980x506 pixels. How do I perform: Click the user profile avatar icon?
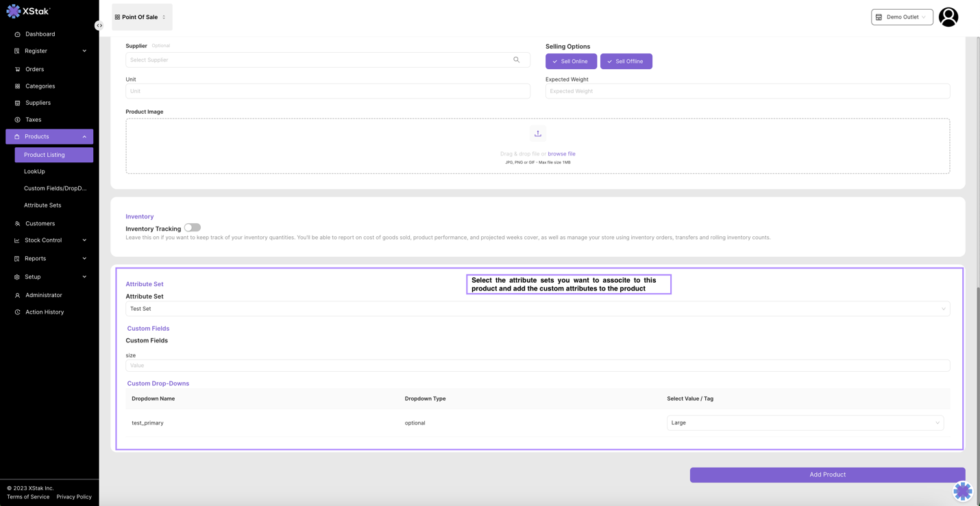tap(948, 17)
